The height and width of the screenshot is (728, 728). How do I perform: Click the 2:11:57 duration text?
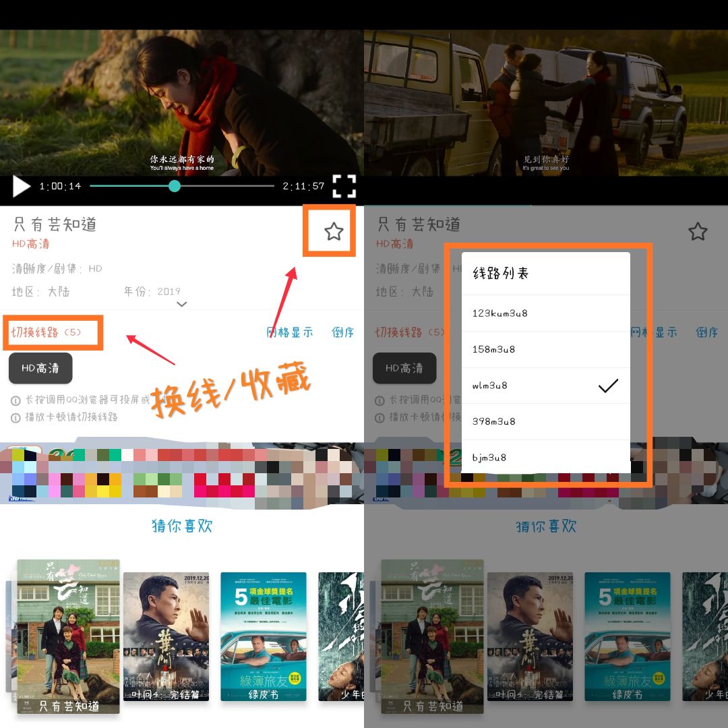coord(303,186)
